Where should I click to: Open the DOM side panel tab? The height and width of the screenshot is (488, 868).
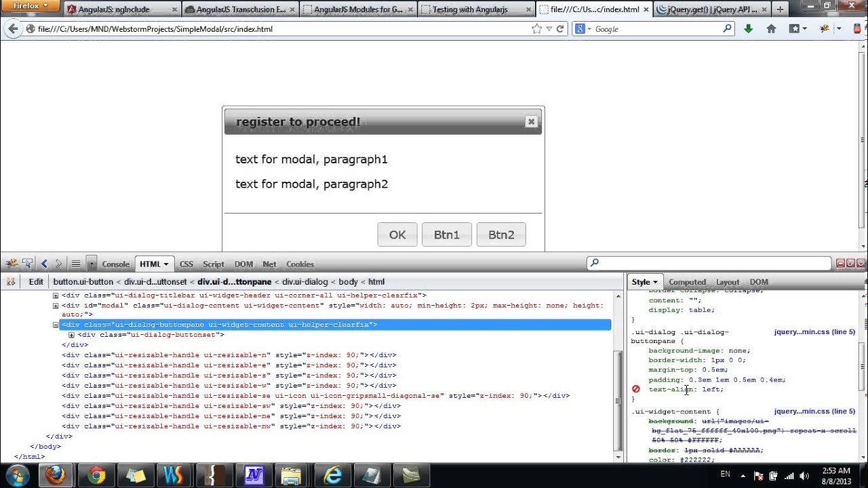point(759,282)
